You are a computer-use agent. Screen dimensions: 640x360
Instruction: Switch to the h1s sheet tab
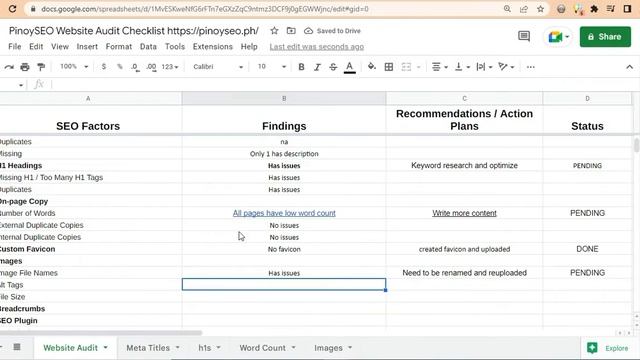209,348
